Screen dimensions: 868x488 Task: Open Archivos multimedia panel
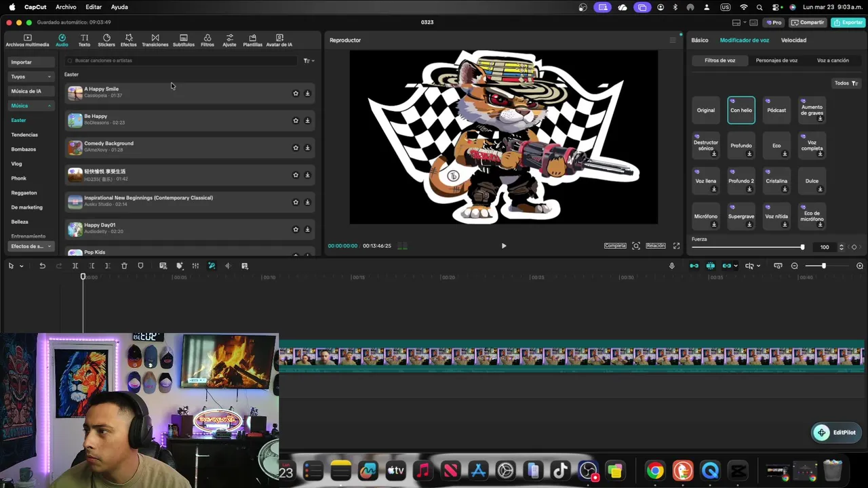(28, 41)
